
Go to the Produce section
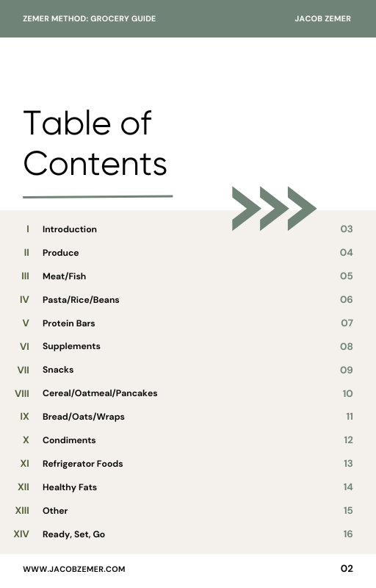61,253
